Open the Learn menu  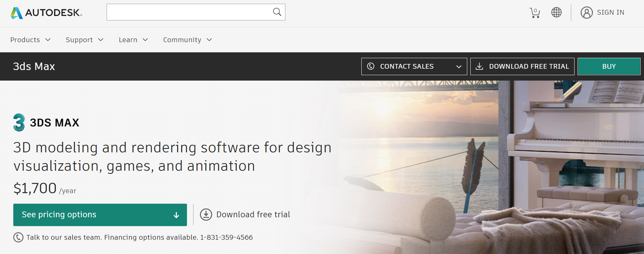coord(133,40)
